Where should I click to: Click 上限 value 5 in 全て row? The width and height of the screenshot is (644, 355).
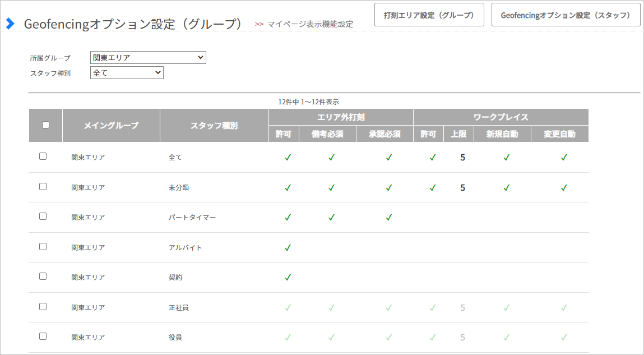click(x=462, y=158)
